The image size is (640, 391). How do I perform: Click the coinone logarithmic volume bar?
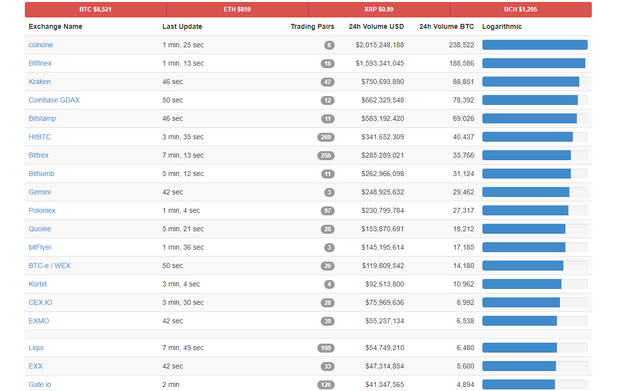point(535,45)
